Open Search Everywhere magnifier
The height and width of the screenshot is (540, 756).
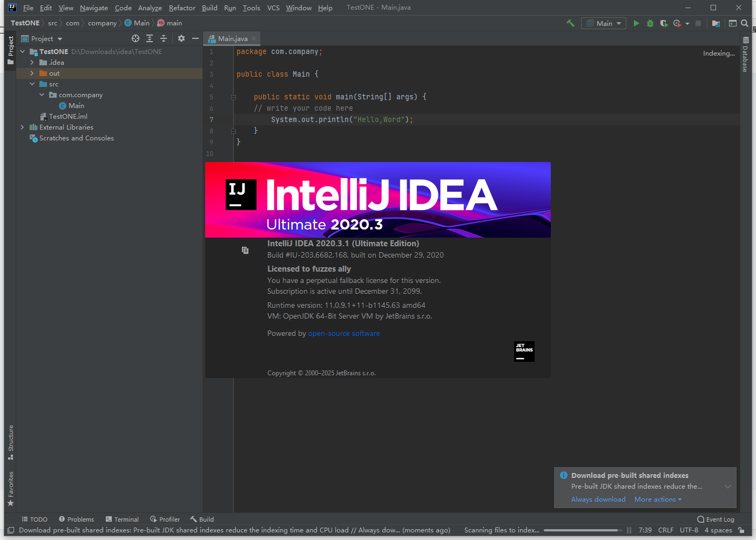pos(745,23)
